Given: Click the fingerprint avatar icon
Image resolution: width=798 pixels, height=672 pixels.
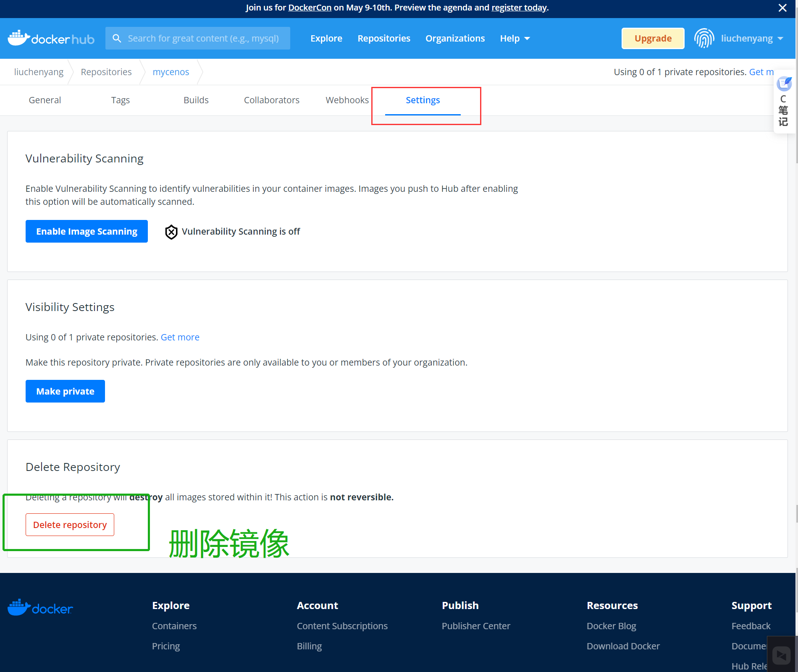Looking at the screenshot, I should 704,39.
